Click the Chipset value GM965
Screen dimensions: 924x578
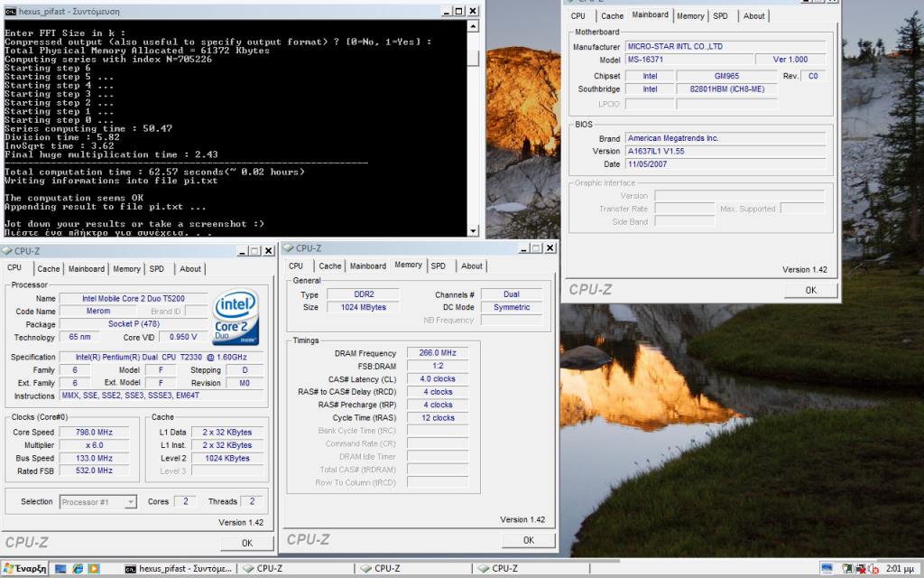726,76
